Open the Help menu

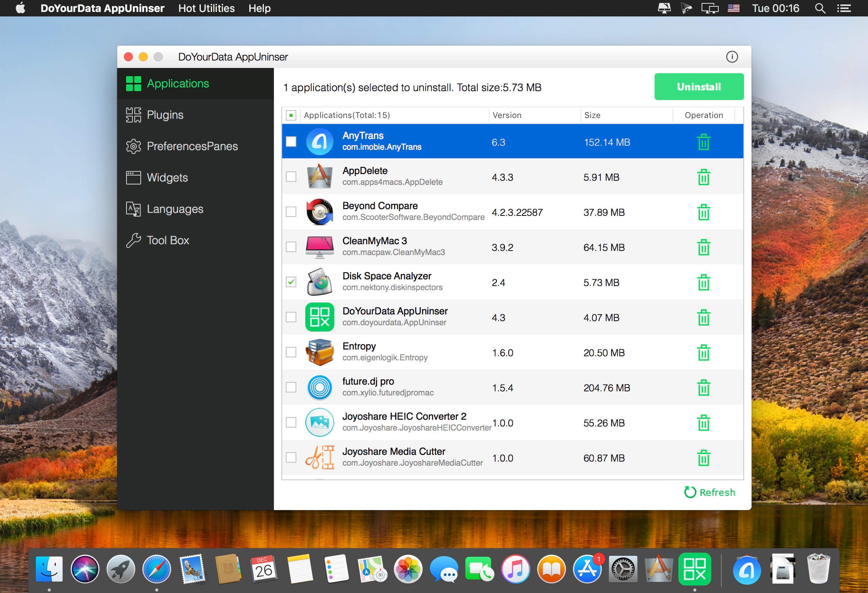click(260, 8)
